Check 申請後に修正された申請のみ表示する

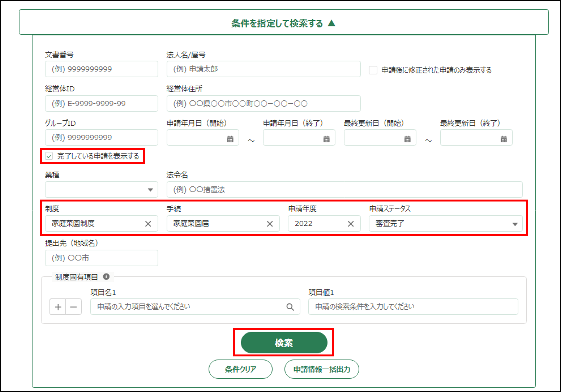[x=373, y=70]
